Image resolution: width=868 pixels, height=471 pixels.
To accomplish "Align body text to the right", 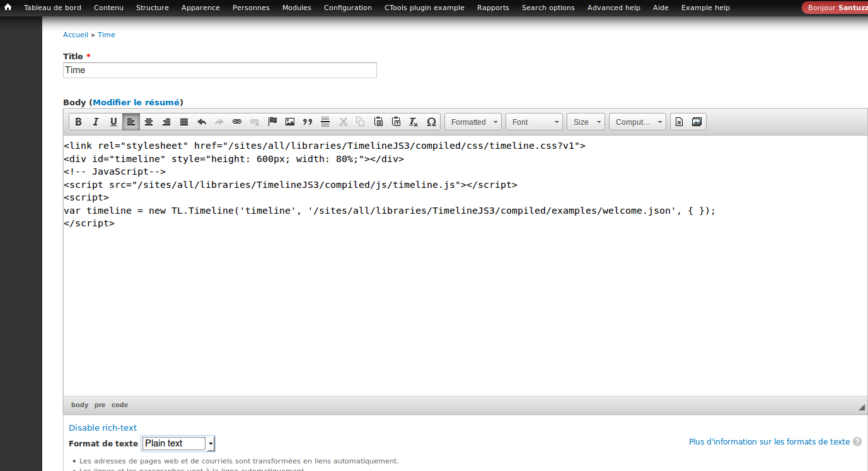I will pyautogui.click(x=166, y=122).
